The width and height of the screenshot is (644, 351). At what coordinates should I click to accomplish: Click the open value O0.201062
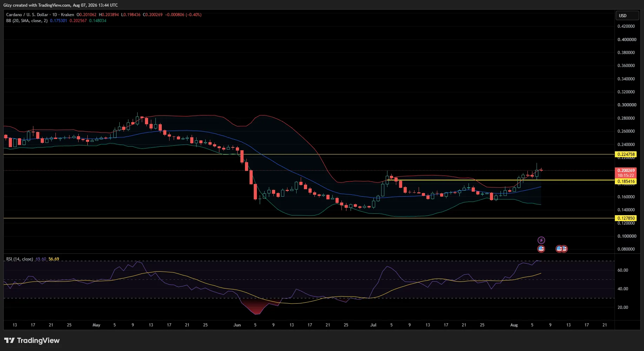pos(86,15)
